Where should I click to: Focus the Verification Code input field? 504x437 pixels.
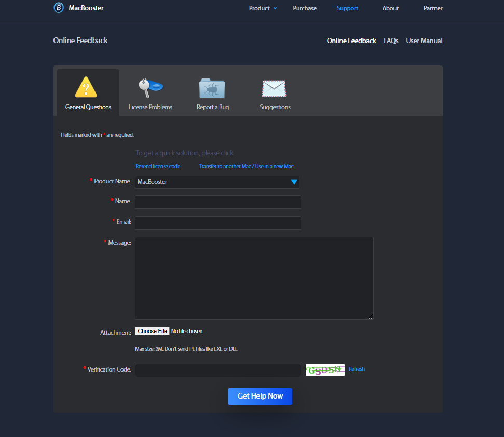tap(218, 370)
